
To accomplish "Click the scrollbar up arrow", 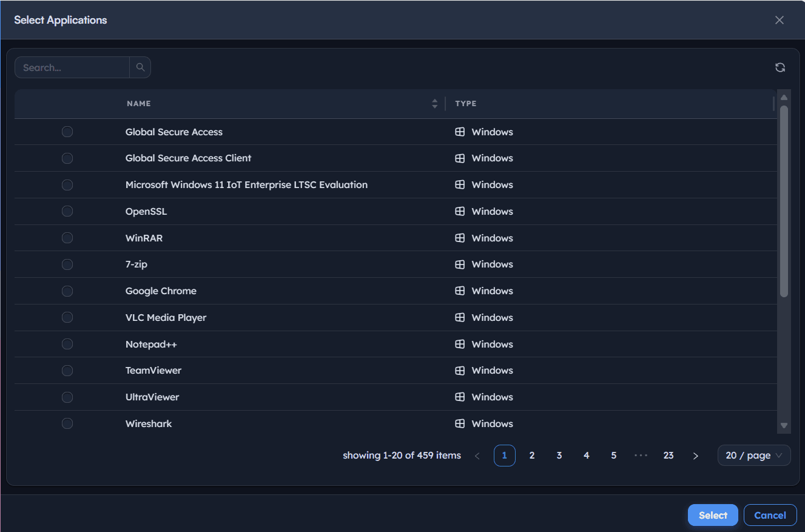I will coord(784,98).
